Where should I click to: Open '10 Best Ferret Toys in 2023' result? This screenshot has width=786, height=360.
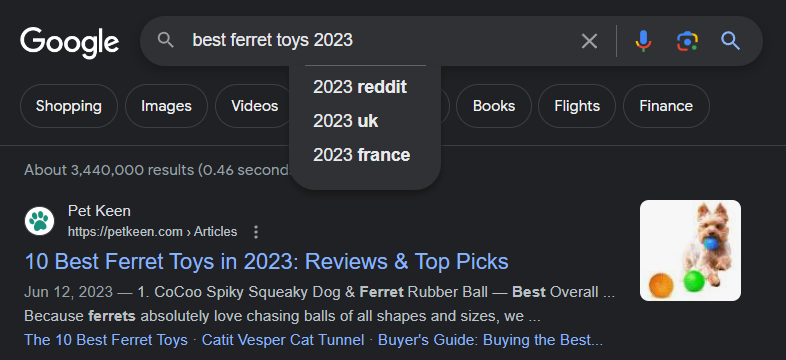[267, 262]
